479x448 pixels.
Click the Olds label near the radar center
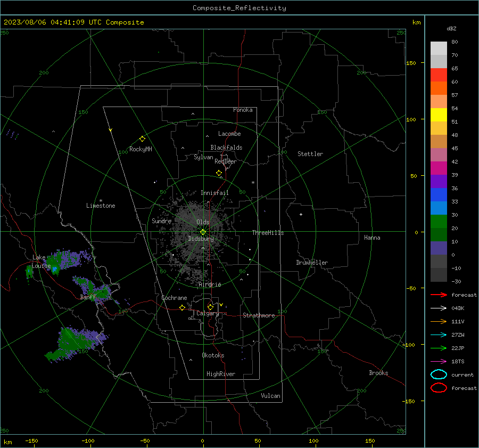203,222
